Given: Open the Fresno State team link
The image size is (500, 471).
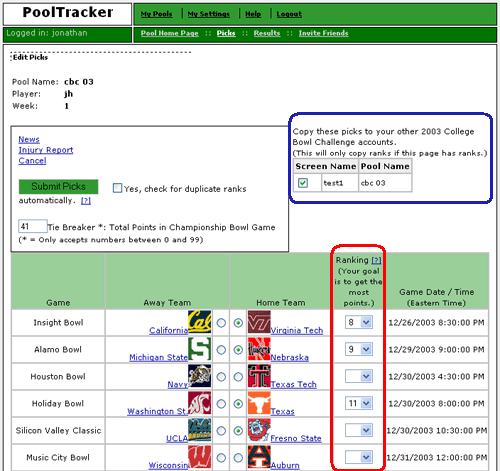Looking at the screenshot, I should (296, 438).
